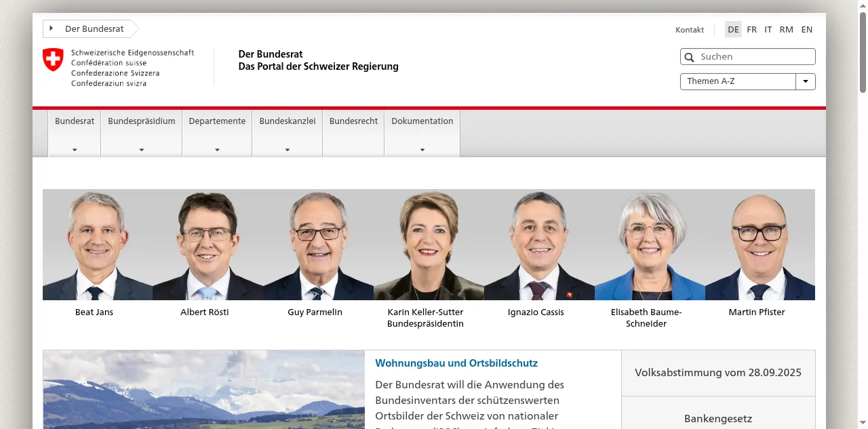Expand the Bundeskanzlei menu arrow

coord(288,150)
